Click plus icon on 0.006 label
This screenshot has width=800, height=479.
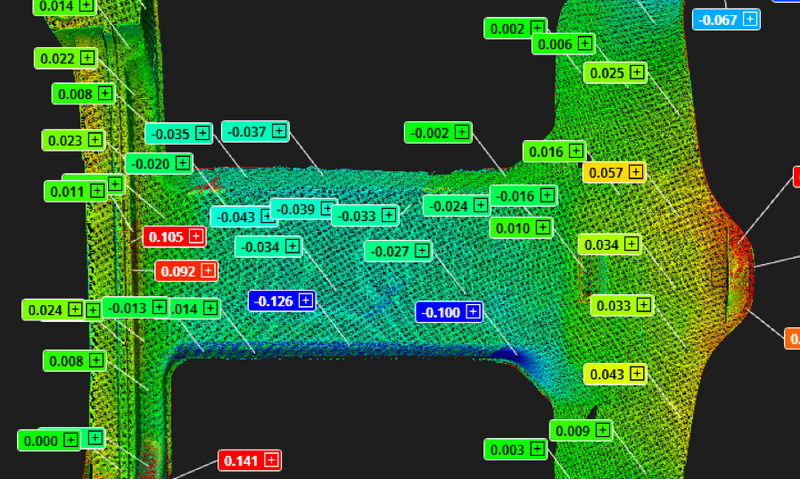[585, 43]
